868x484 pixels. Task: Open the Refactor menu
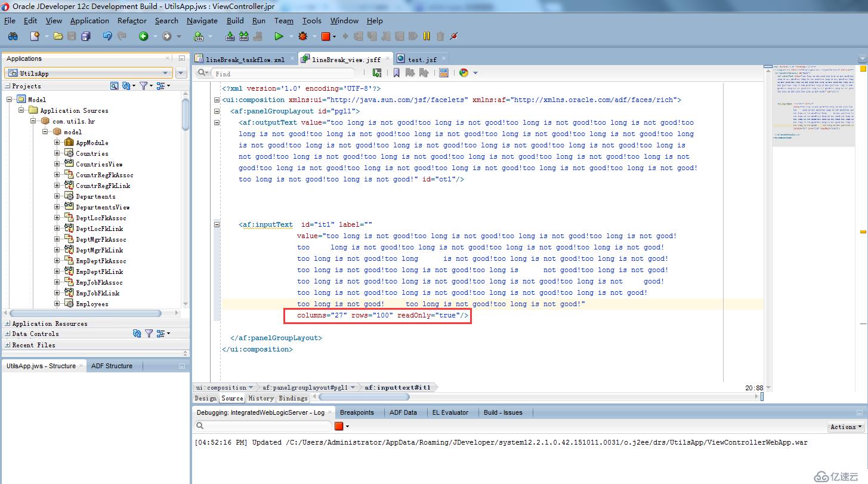pyautogui.click(x=132, y=20)
